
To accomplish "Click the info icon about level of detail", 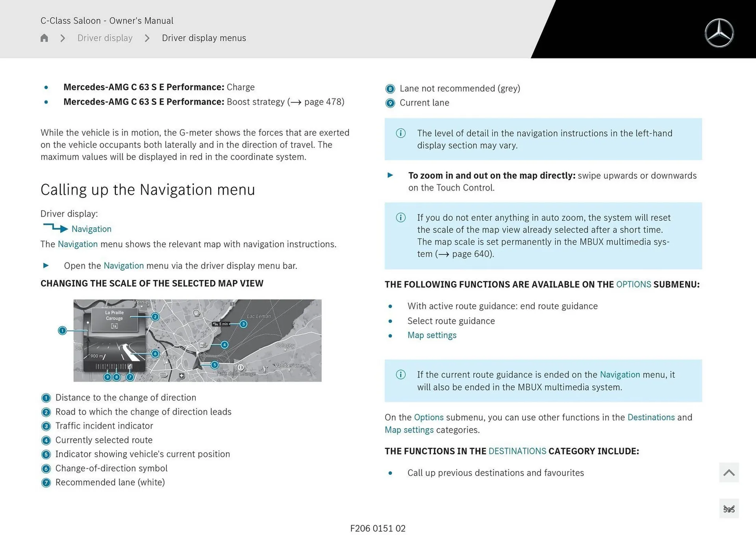I will [400, 133].
